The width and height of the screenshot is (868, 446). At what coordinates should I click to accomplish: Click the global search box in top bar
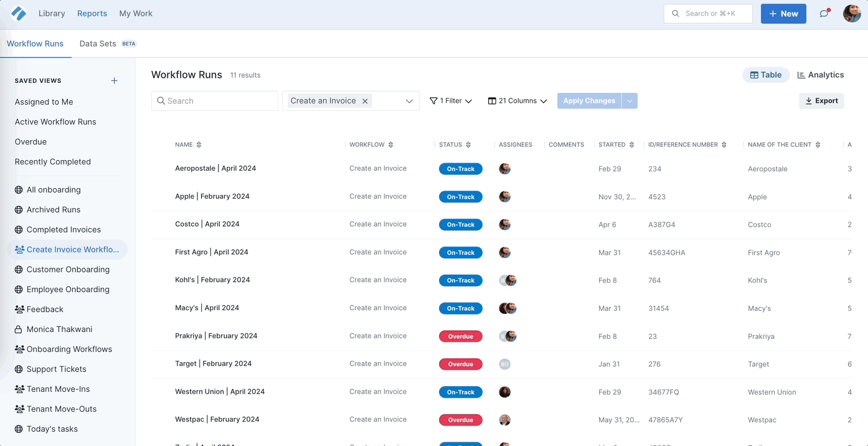click(708, 14)
